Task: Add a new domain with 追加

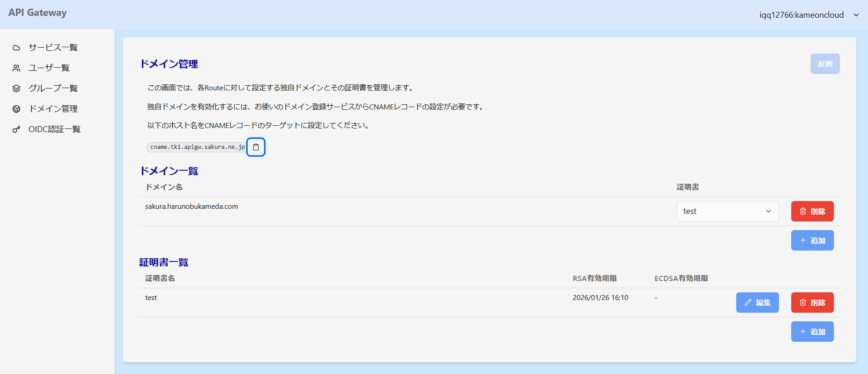Action: pyautogui.click(x=812, y=241)
